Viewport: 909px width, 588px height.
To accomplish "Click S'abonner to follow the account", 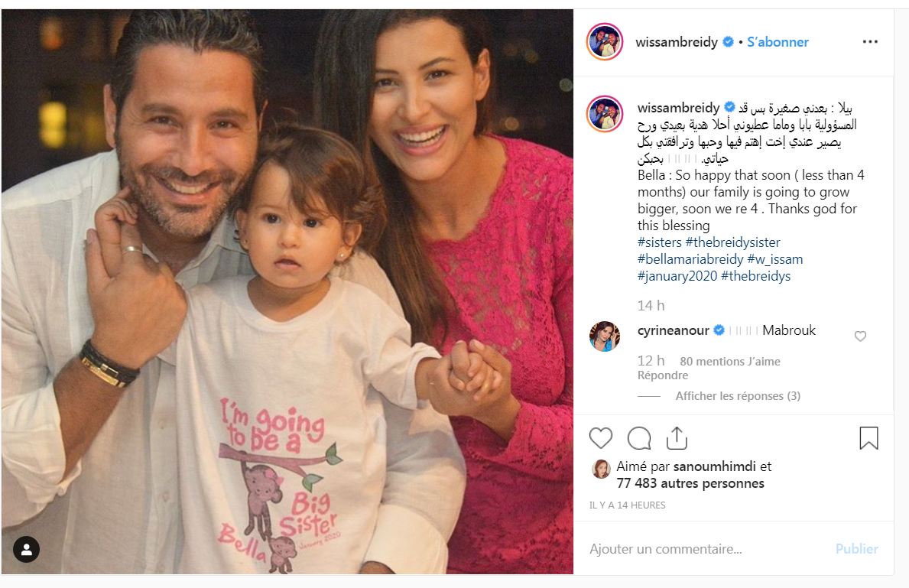I will (x=778, y=42).
